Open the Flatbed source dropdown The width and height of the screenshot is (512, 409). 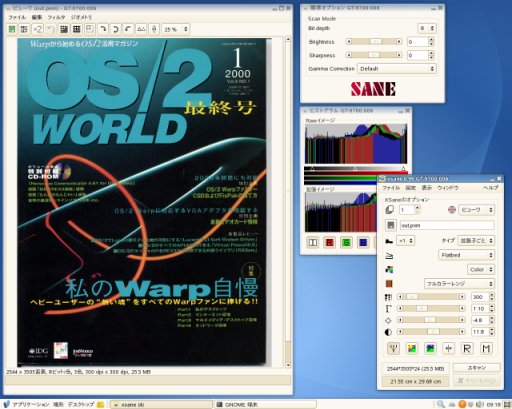coord(466,255)
